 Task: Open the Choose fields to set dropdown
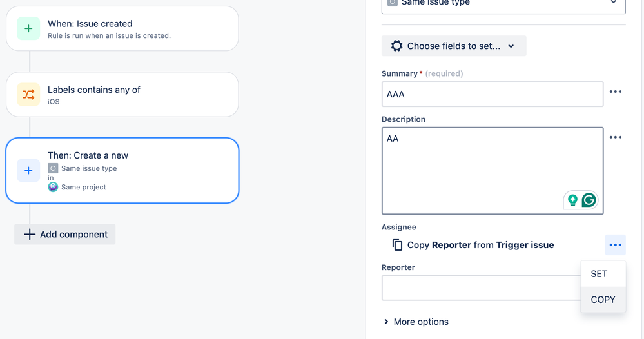pos(454,46)
